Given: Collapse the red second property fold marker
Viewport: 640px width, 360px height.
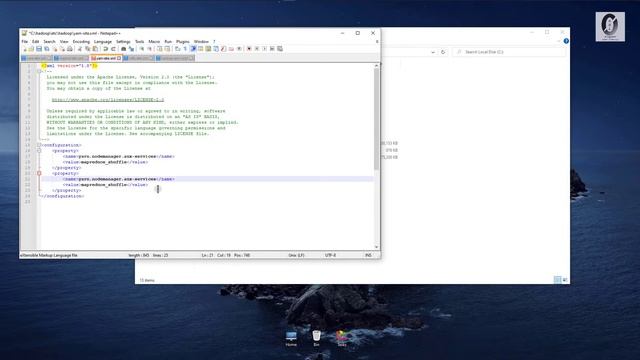Looking at the screenshot, I should point(39,173).
